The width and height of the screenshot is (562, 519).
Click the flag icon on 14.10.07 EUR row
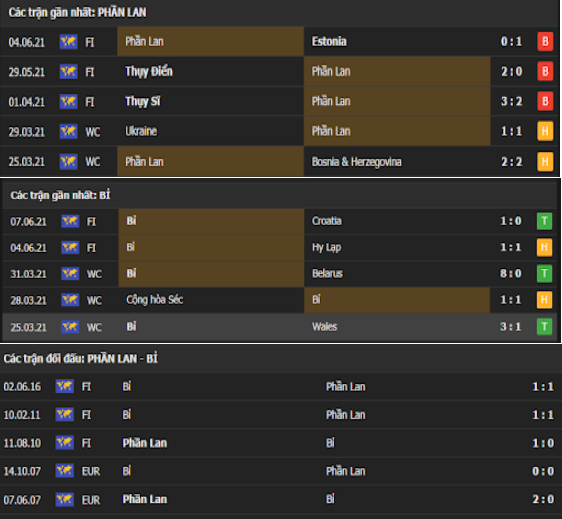(65, 471)
